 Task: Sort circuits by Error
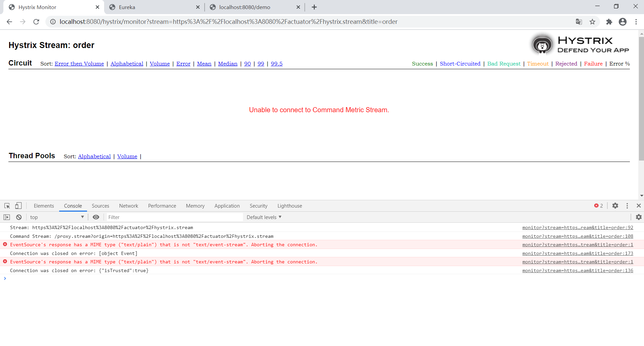[183, 64]
